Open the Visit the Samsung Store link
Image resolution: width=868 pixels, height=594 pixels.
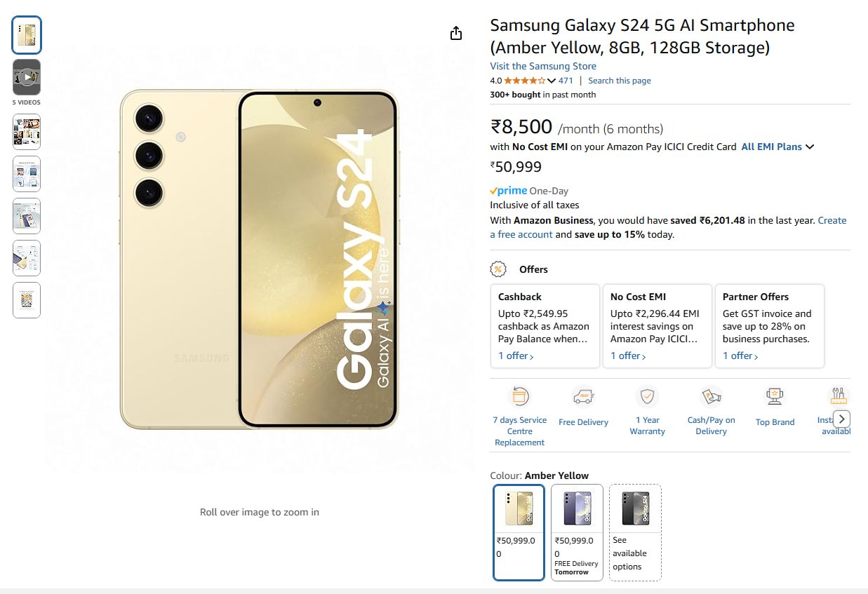[x=543, y=65]
